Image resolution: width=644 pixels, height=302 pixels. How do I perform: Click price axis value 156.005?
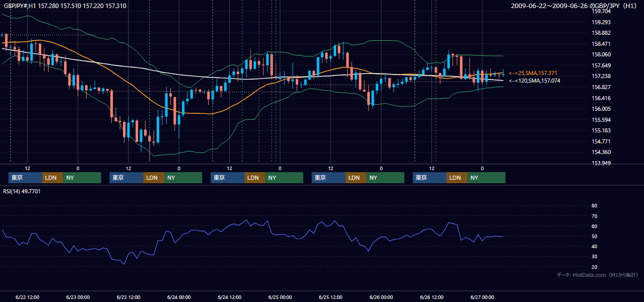coord(601,109)
